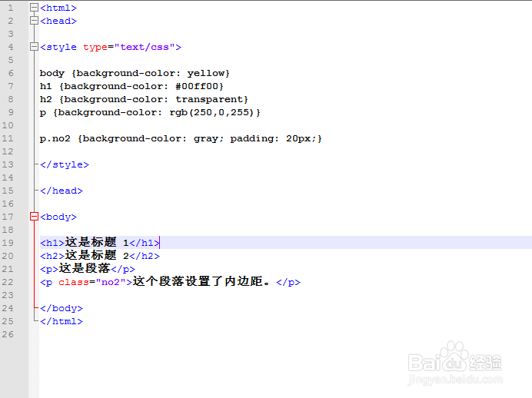Viewport: 532px width, 398px height.
Task: Collapse the head tag fold marker
Action: tap(34, 21)
